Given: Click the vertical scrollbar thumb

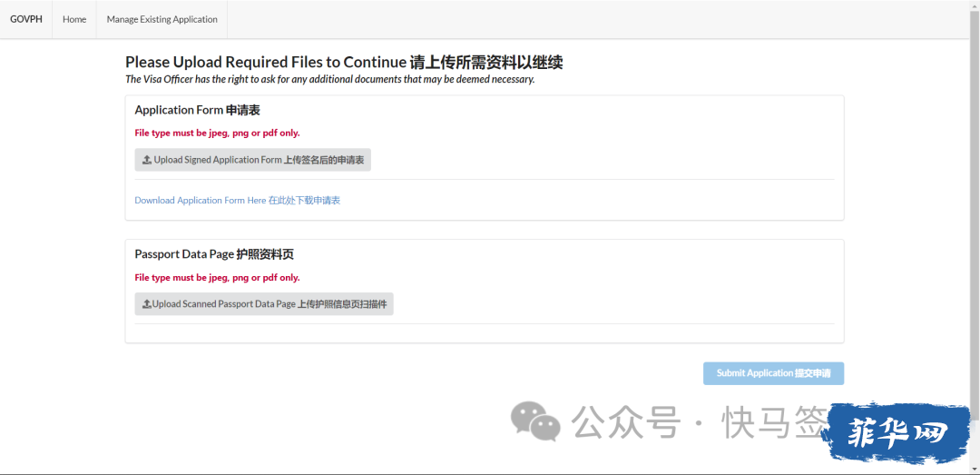Looking at the screenshot, I should (x=975, y=216).
